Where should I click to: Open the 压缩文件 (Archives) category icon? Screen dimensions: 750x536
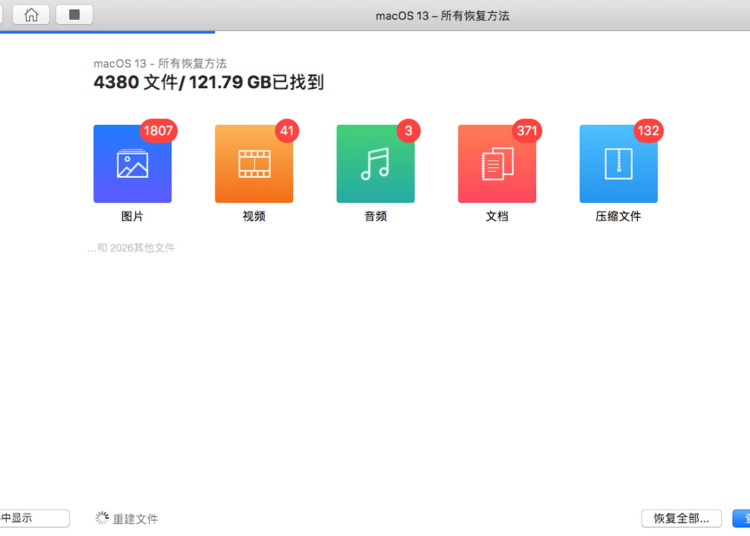coord(618,164)
